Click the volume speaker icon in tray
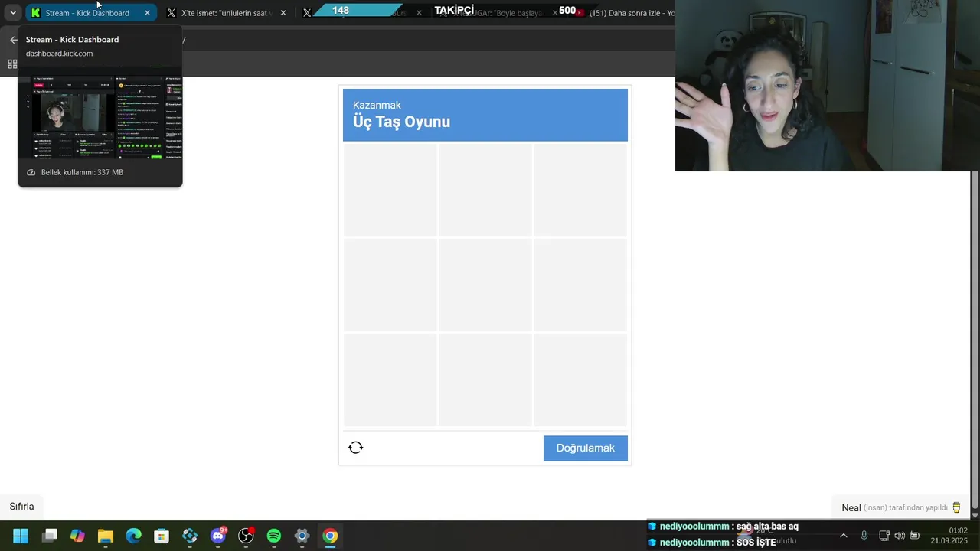Screen dimensions: 980x551 coord(900,536)
